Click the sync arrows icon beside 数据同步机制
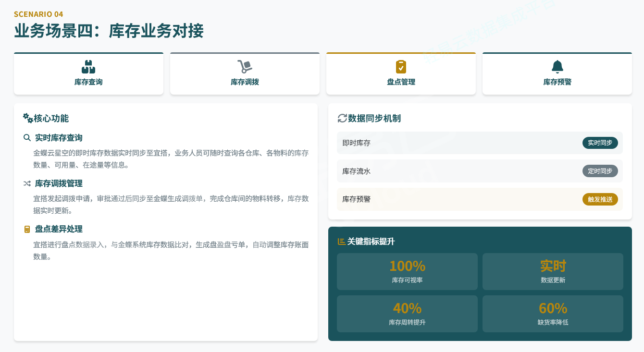Viewport: 644px width, 352px height. pos(342,118)
